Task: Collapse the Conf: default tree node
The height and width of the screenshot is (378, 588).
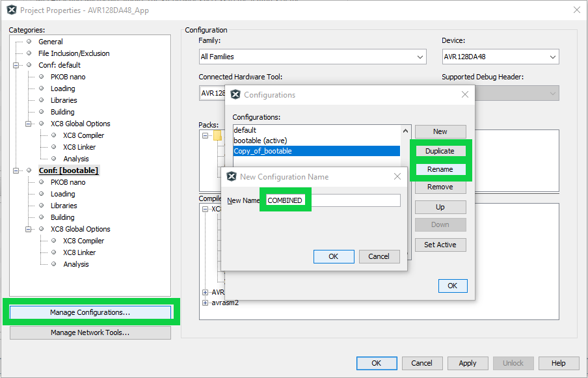Action: coord(16,65)
